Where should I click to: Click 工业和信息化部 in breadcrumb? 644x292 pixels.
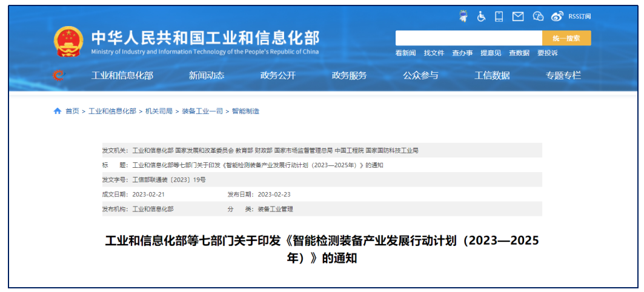tap(112, 111)
